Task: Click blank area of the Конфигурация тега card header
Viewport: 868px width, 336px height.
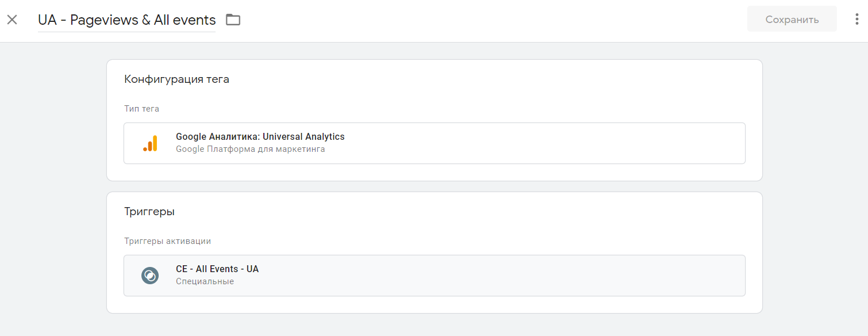Action: (x=460, y=79)
